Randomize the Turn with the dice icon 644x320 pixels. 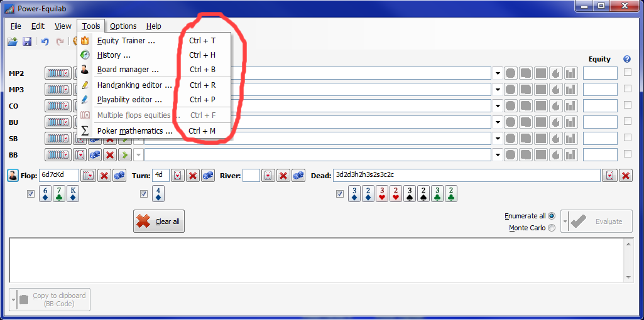click(x=208, y=176)
